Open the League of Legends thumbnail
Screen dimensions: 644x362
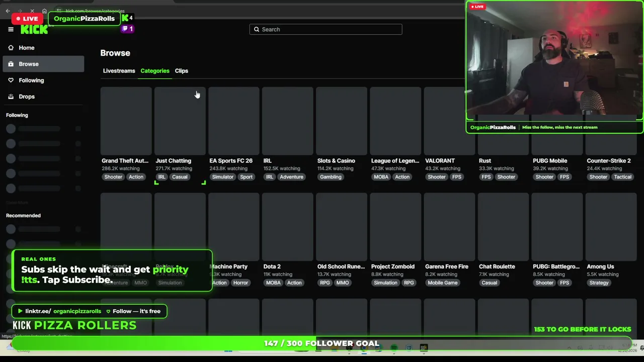(395, 121)
